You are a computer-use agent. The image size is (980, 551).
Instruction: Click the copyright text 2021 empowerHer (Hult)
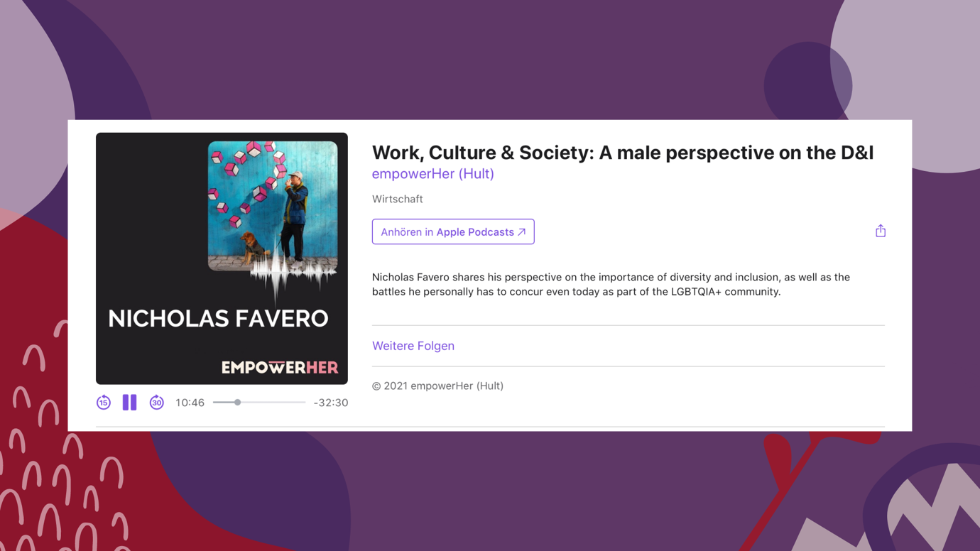pyautogui.click(x=437, y=386)
